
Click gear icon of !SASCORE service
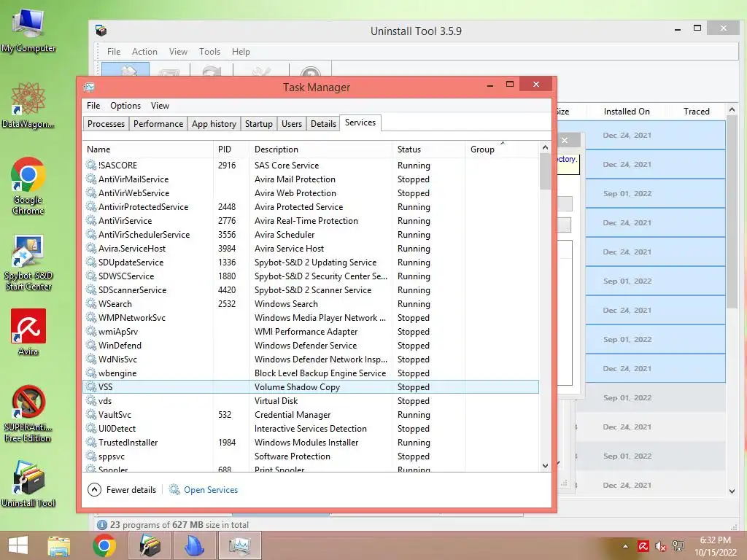[91, 165]
